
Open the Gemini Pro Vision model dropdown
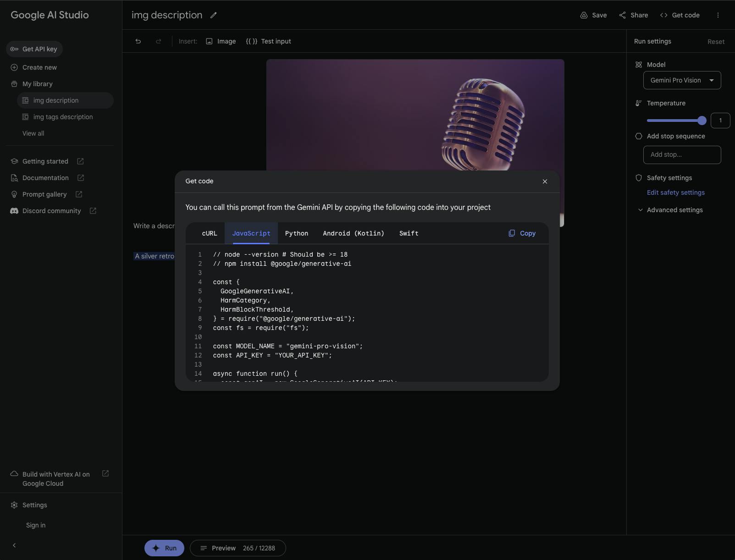[682, 80]
